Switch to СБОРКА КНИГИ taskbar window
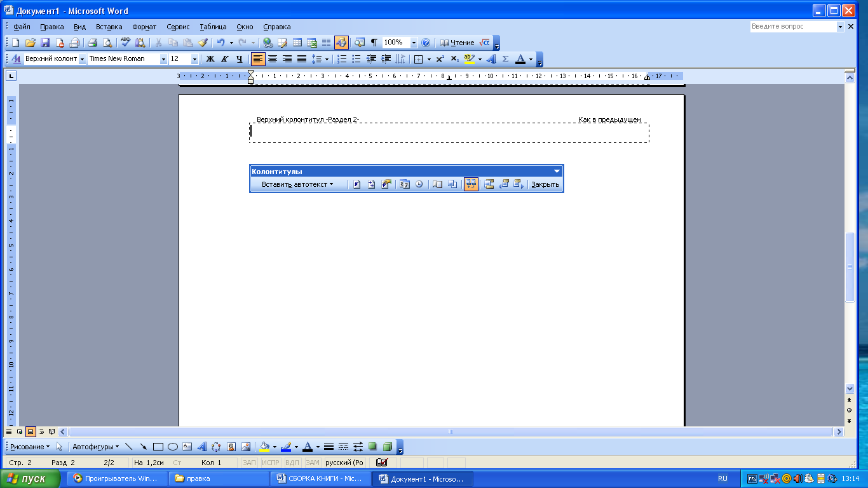 (x=320, y=478)
